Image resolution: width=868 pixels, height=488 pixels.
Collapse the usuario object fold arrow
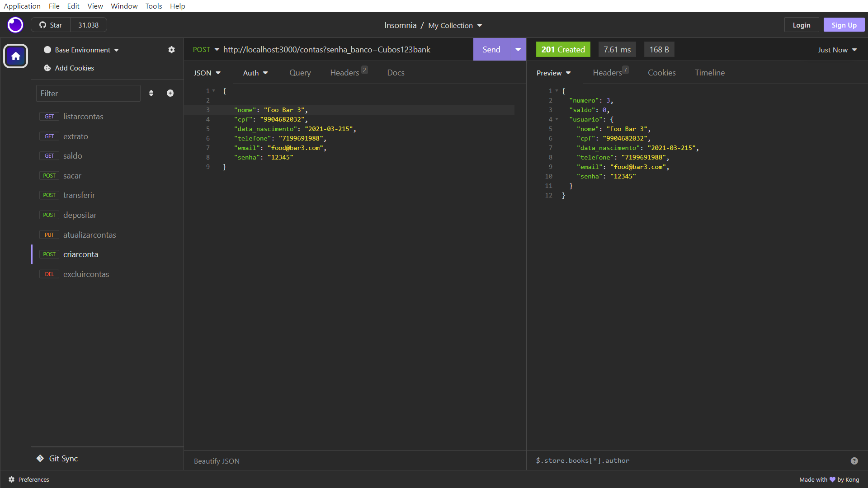pyautogui.click(x=557, y=119)
